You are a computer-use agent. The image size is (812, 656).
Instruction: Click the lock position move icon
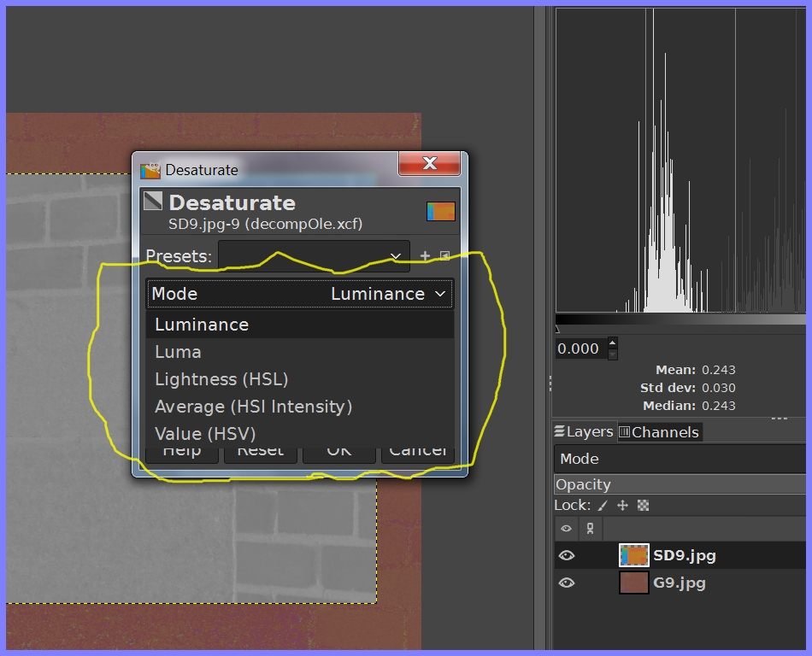[622, 506]
